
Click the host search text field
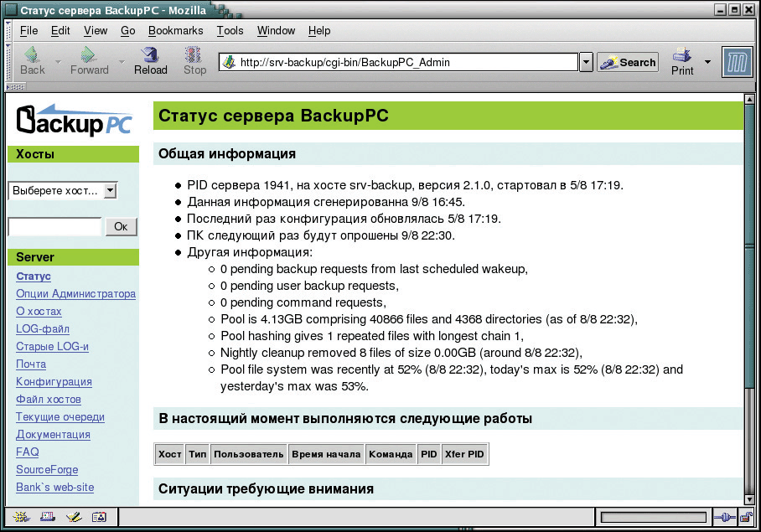54,227
